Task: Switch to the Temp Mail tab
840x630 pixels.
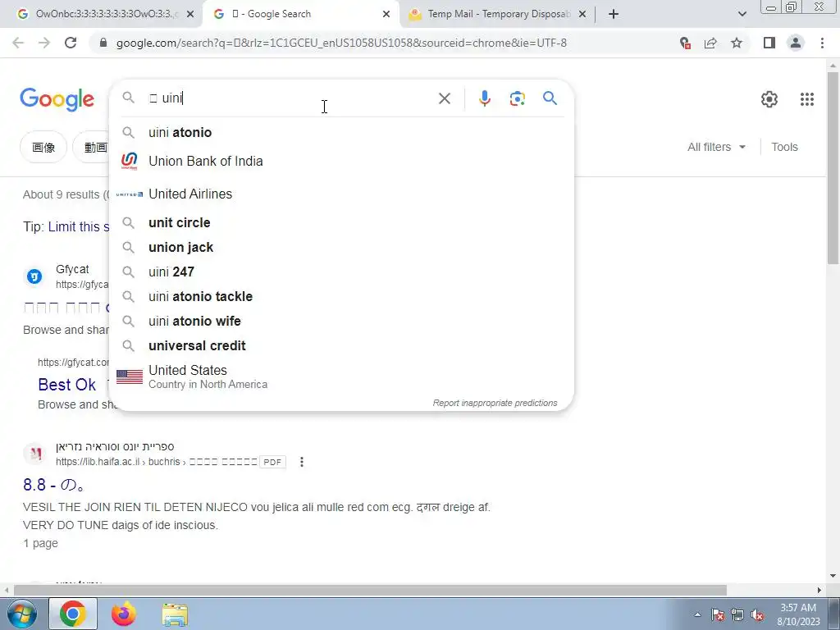Action: click(498, 14)
